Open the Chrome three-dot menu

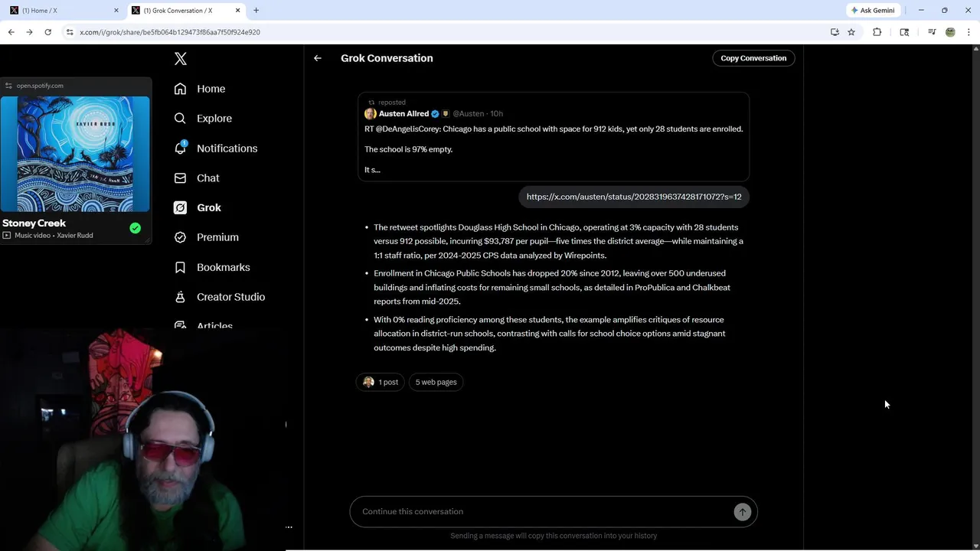point(969,32)
